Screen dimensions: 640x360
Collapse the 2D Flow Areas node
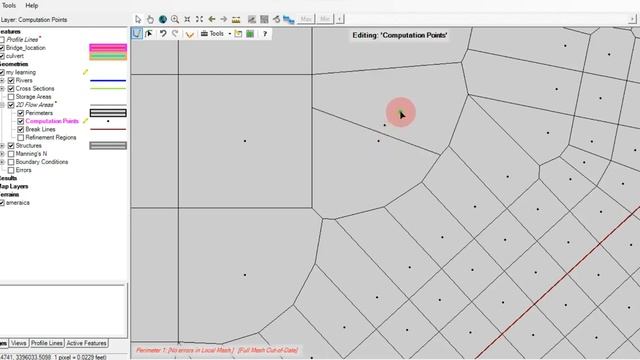[x=2, y=105]
